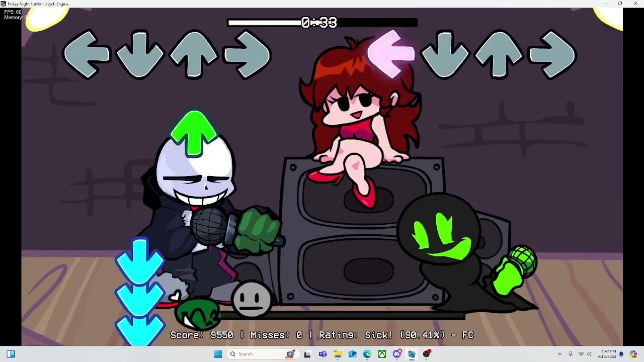The image size is (644, 362).
Task: Click the 0:33 song timer text
Action: pyautogui.click(x=319, y=23)
